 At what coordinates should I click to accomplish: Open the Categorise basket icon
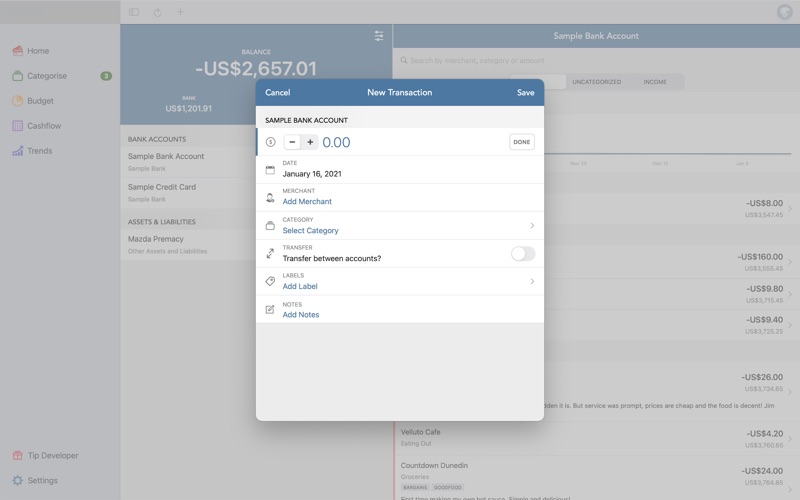tap(17, 76)
